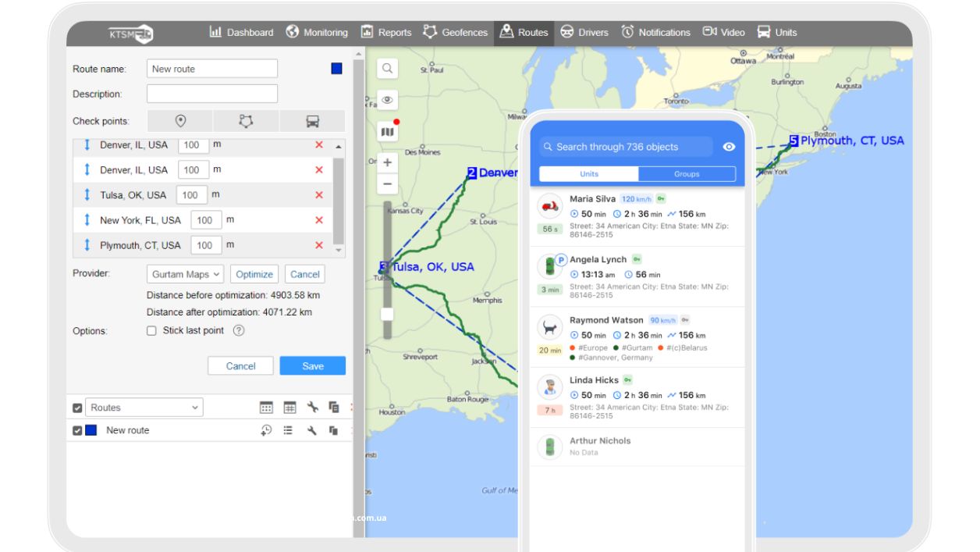Image resolution: width=980 pixels, height=552 pixels.
Task: Select New route in routes list
Action: (127, 431)
